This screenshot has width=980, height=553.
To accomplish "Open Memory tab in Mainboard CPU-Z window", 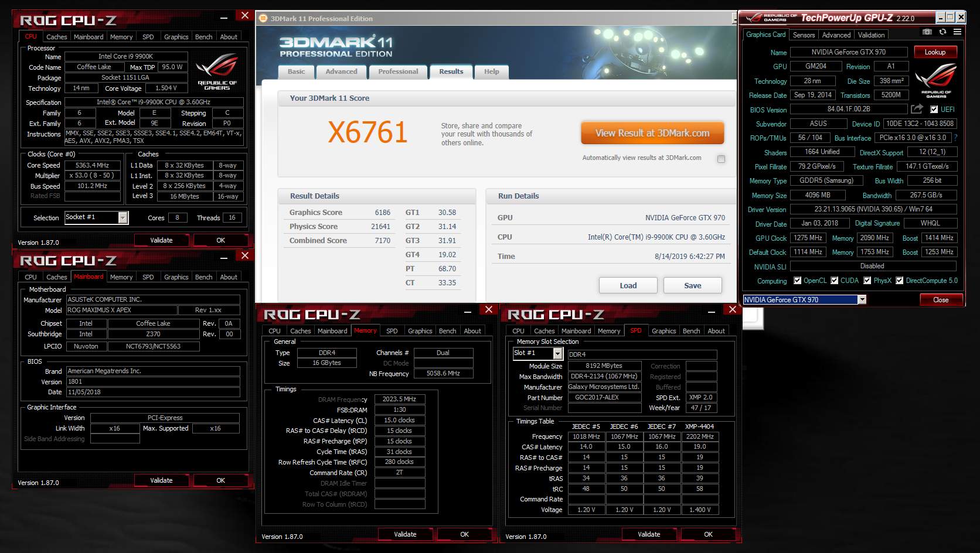I will point(121,277).
